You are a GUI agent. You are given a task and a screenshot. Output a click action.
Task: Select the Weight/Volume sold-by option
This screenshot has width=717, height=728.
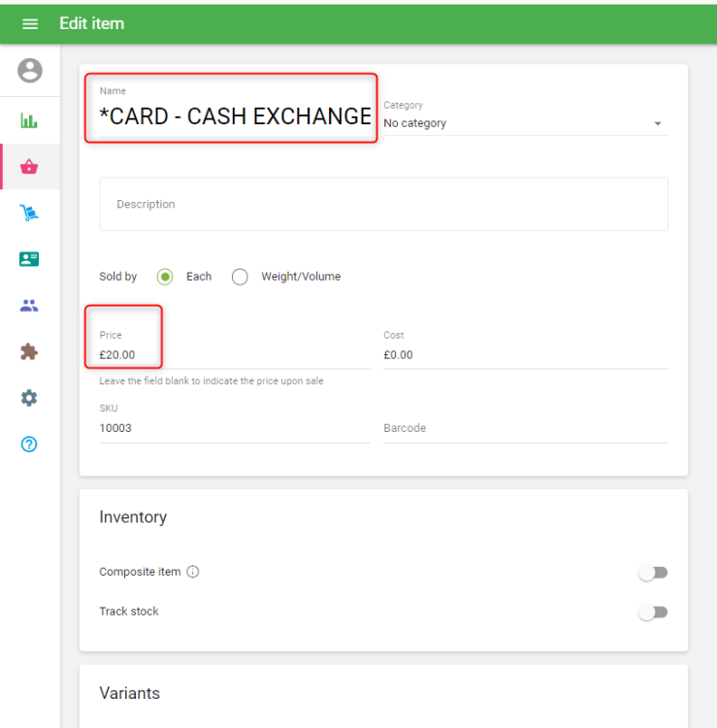point(240,277)
